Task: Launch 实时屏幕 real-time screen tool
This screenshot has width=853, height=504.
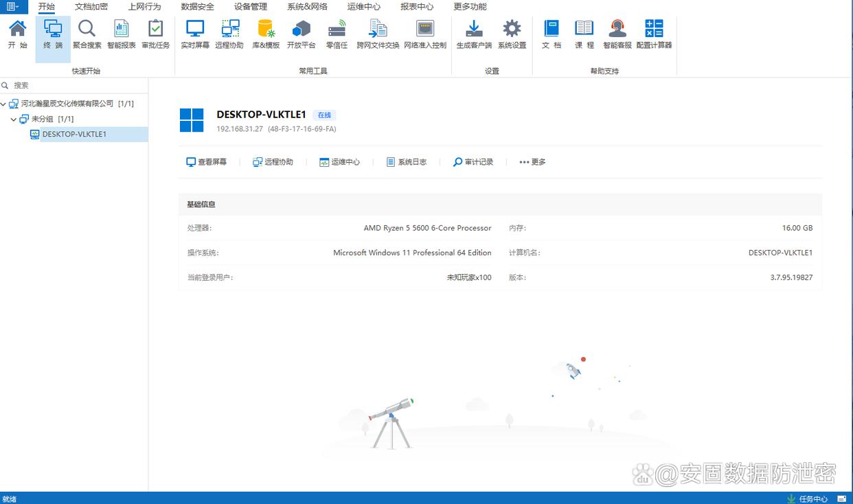Action: 195,34
